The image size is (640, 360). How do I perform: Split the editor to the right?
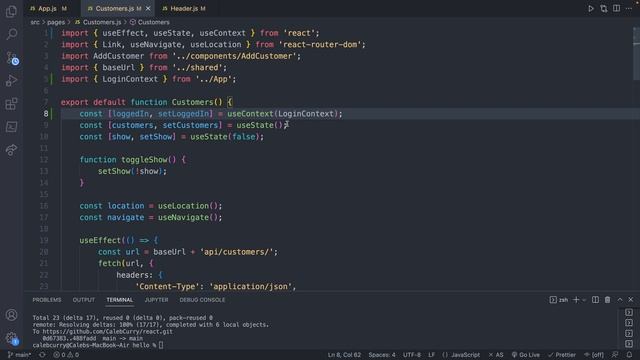(616, 8)
